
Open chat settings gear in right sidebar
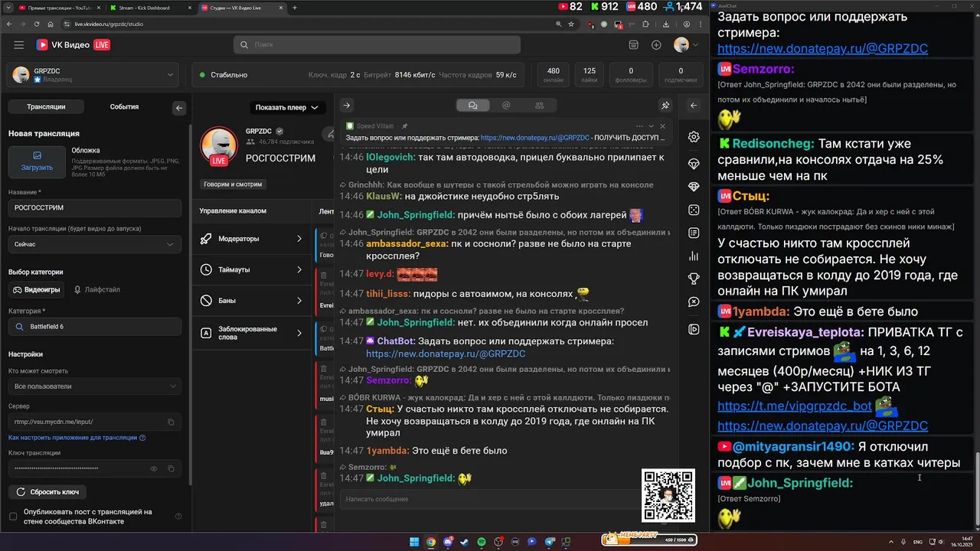(x=694, y=137)
